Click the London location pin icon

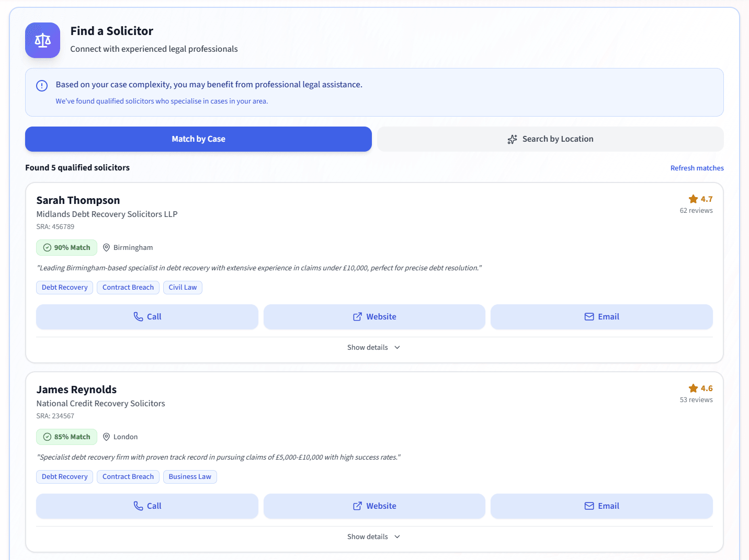pos(106,437)
